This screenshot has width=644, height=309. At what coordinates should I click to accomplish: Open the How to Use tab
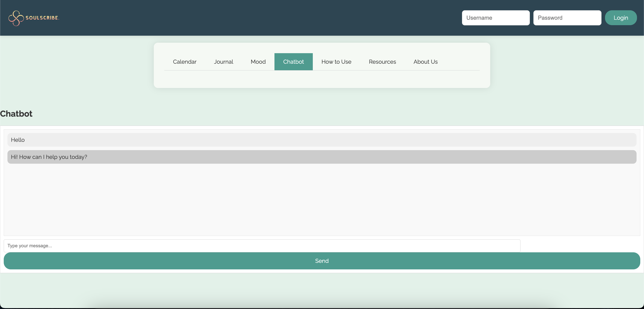tap(336, 62)
